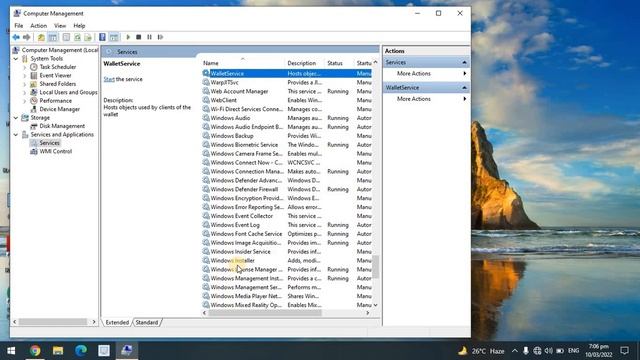
Task: Click the Stop Service square icon
Action: pos(139,37)
